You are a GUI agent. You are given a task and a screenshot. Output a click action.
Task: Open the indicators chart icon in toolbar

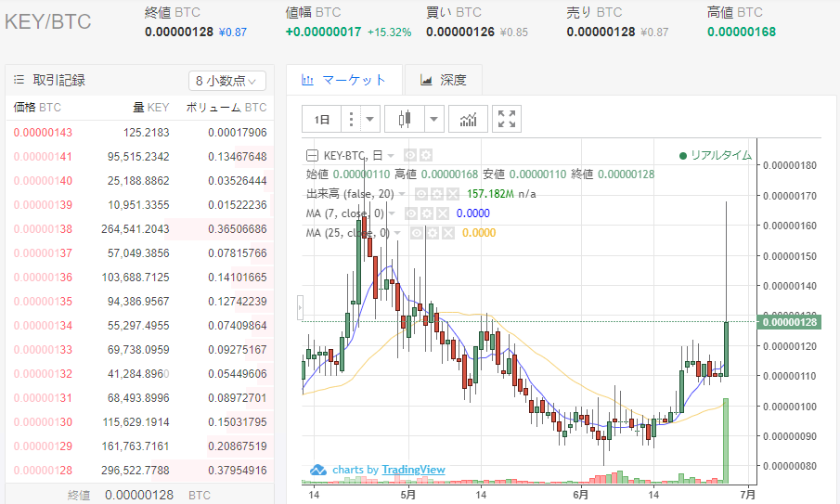[x=468, y=119]
